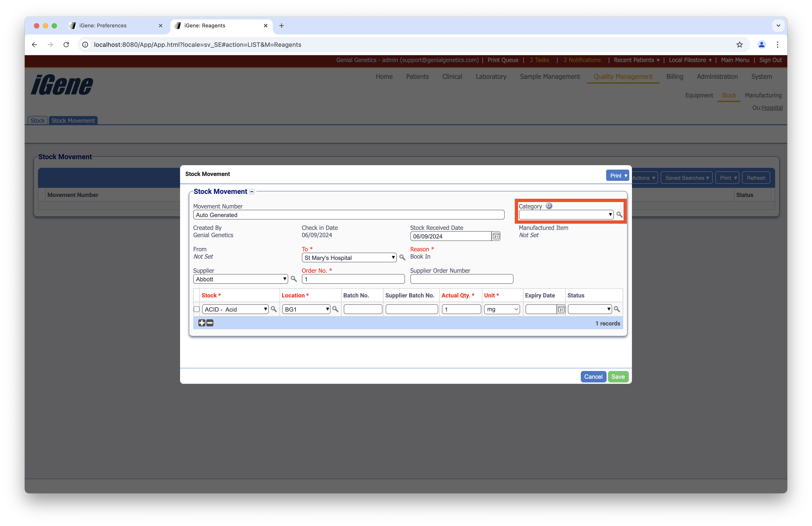This screenshot has height=526, width=812.
Task: Click the Stock row search magnifier
Action: pos(274,309)
